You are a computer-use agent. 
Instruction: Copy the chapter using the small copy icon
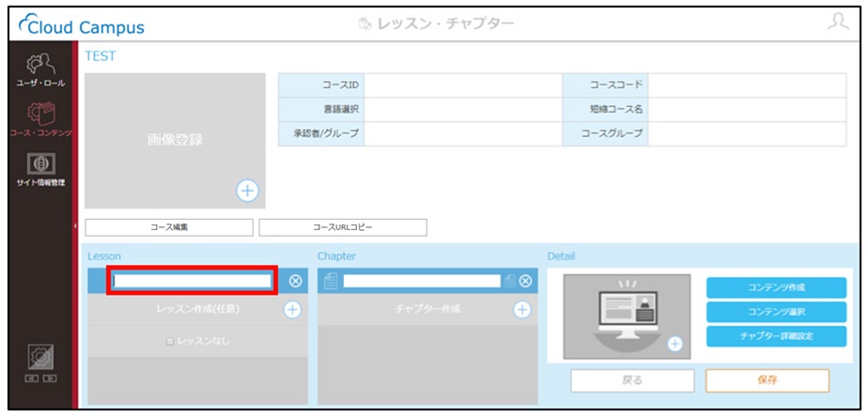tap(510, 282)
